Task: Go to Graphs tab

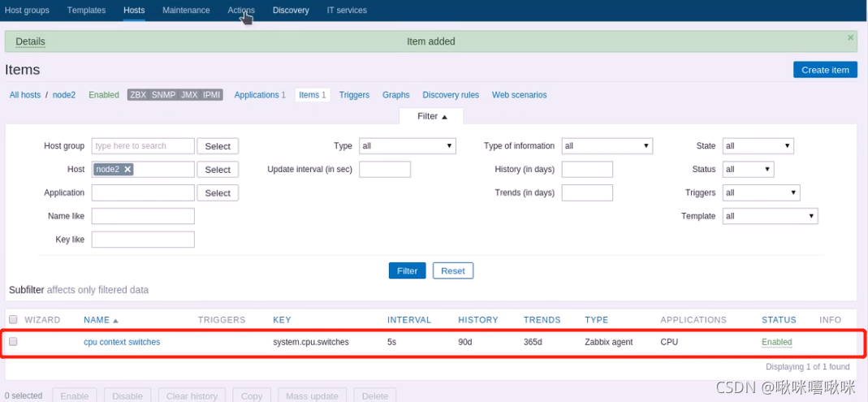Action: (x=395, y=95)
